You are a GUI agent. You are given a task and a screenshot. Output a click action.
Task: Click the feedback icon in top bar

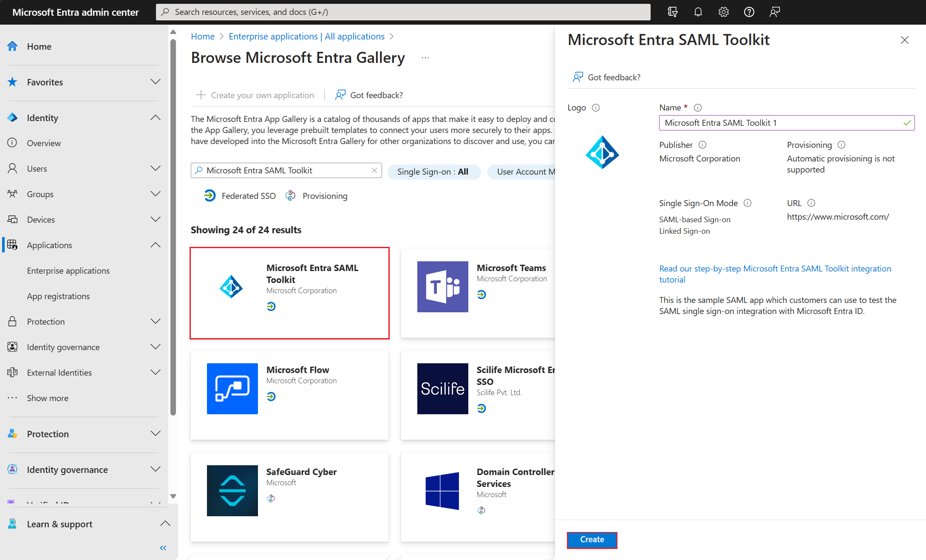pyautogui.click(x=774, y=12)
